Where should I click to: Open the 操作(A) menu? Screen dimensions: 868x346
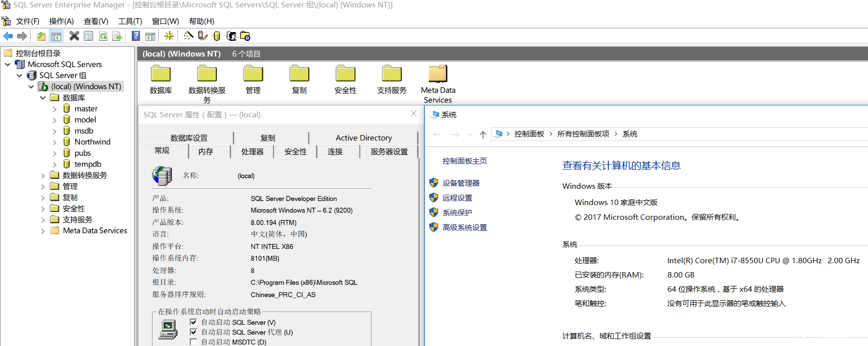62,21
